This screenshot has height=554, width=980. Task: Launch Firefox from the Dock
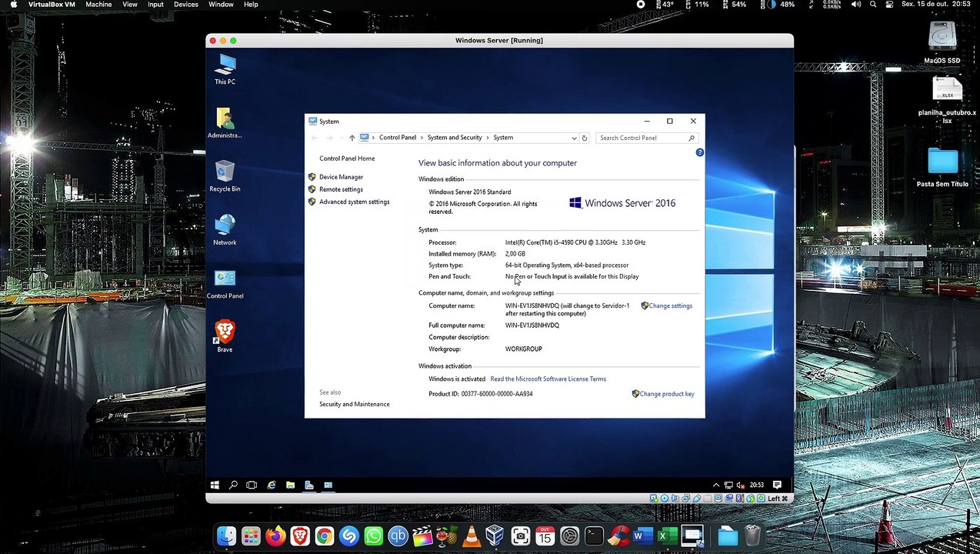(x=275, y=536)
